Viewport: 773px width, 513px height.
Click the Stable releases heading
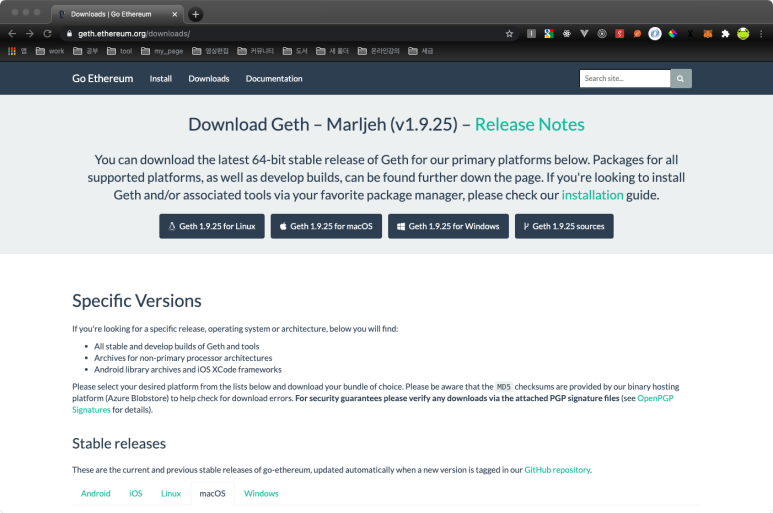coord(119,444)
